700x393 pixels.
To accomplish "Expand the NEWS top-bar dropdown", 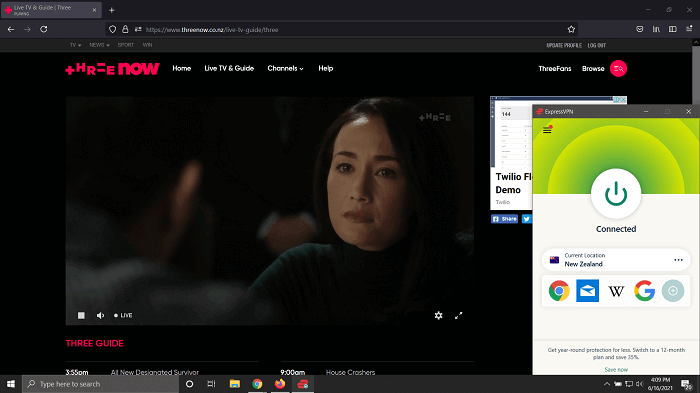I will 99,45.
